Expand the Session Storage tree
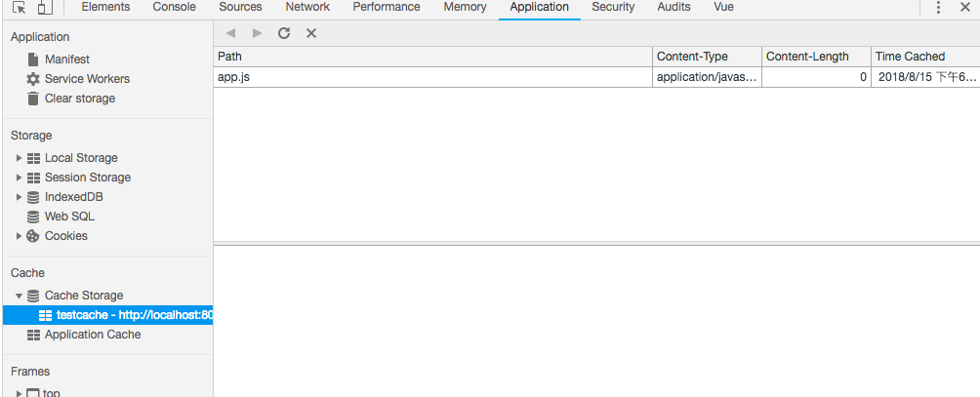980x397 pixels. click(x=19, y=178)
